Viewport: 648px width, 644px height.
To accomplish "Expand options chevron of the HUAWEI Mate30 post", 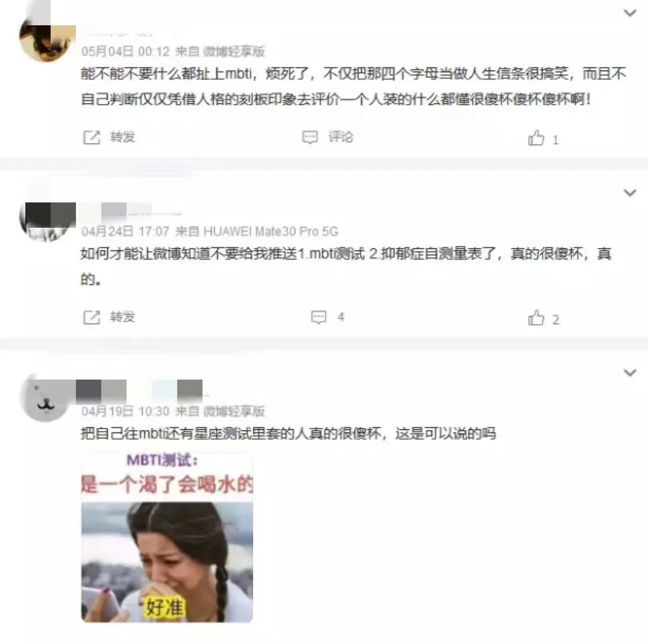I will 630,192.
